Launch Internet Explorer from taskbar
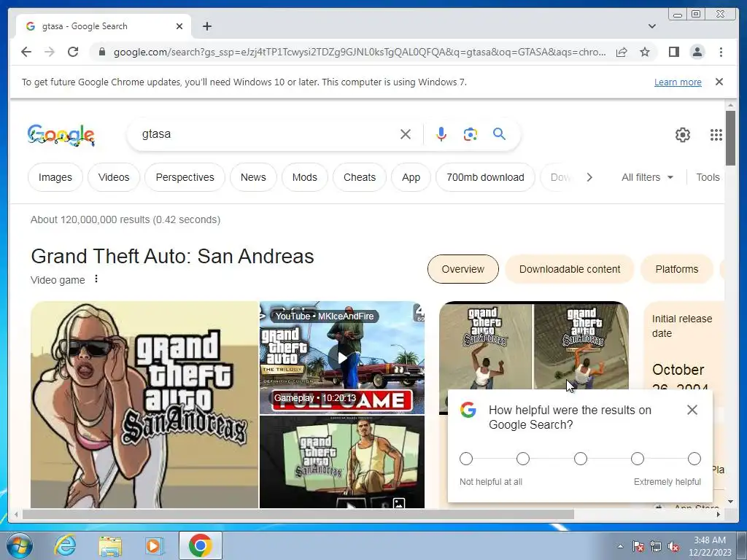This screenshot has width=747, height=560. coord(65,545)
